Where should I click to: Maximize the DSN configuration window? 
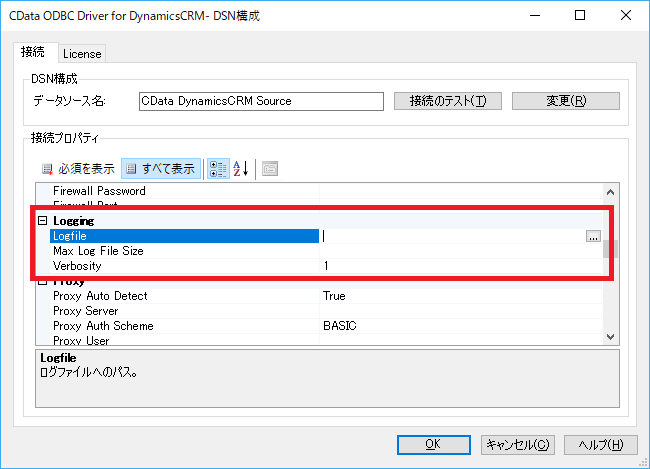[x=580, y=15]
